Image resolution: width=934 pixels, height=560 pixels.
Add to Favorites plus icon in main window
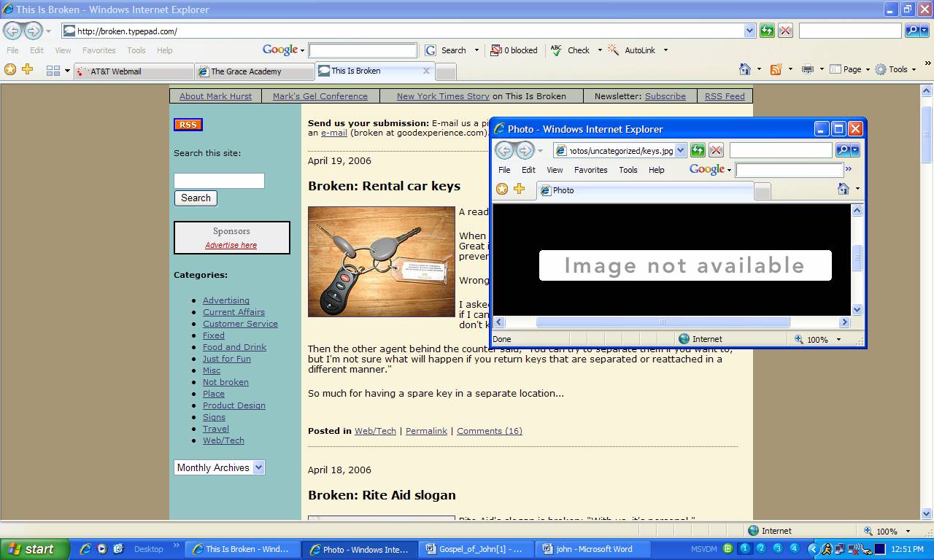[x=27, y=69]
